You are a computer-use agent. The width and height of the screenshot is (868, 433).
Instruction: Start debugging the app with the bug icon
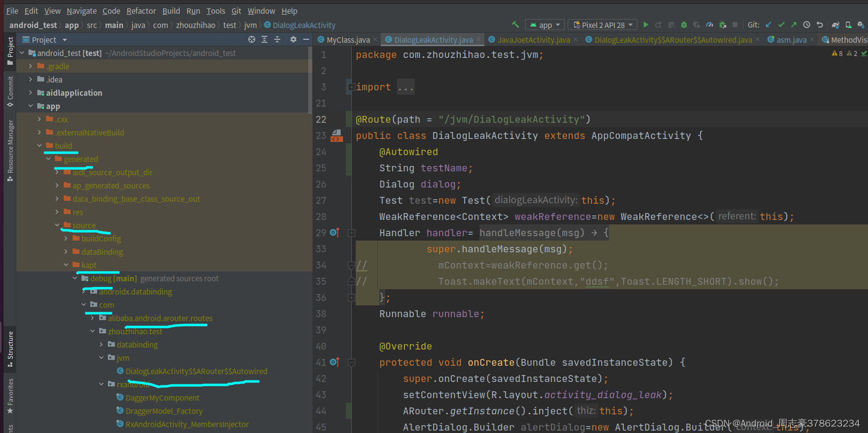684,25
